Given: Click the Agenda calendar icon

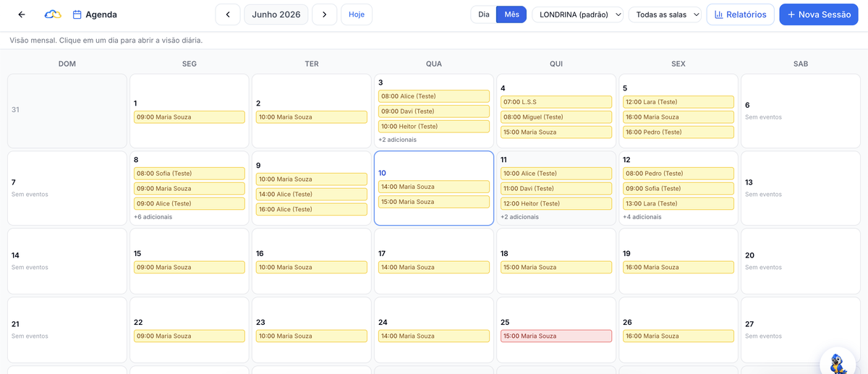Looking at the screenshot, I should pos(77,14).
